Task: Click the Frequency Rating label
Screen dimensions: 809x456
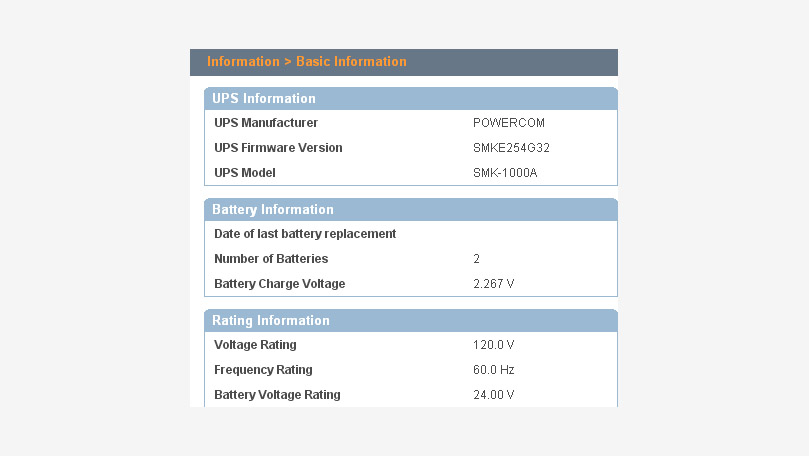Action: (263, 370)
